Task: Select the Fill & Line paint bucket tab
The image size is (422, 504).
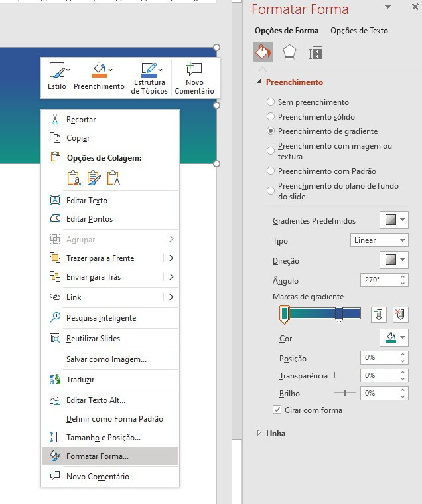Action: [x=263, y=52]
